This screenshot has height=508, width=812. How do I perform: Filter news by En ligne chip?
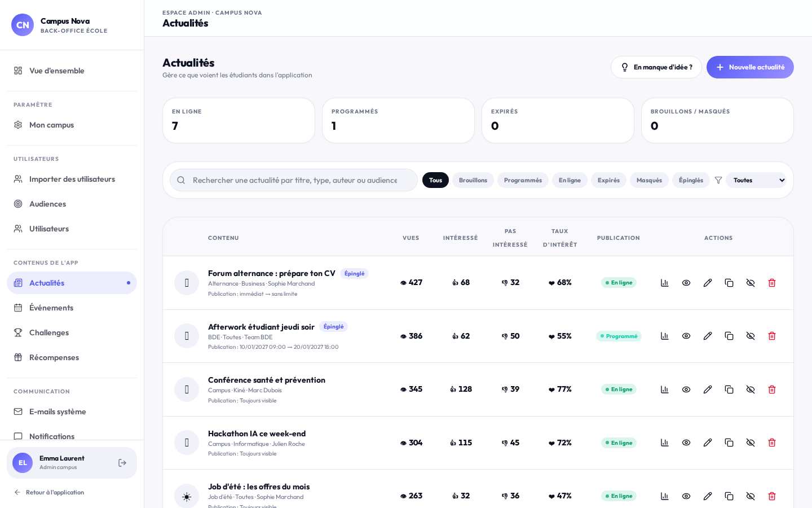[570, 180]
